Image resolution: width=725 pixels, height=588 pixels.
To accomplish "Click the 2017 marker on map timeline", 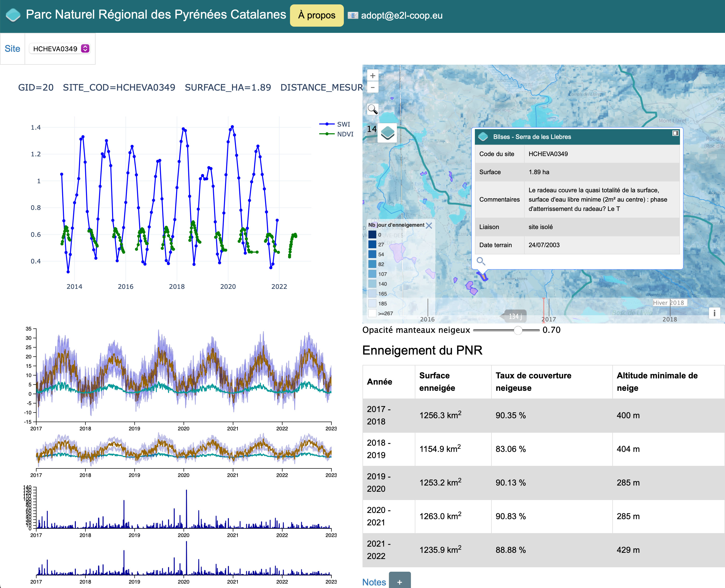I will [x=548, y=319].
